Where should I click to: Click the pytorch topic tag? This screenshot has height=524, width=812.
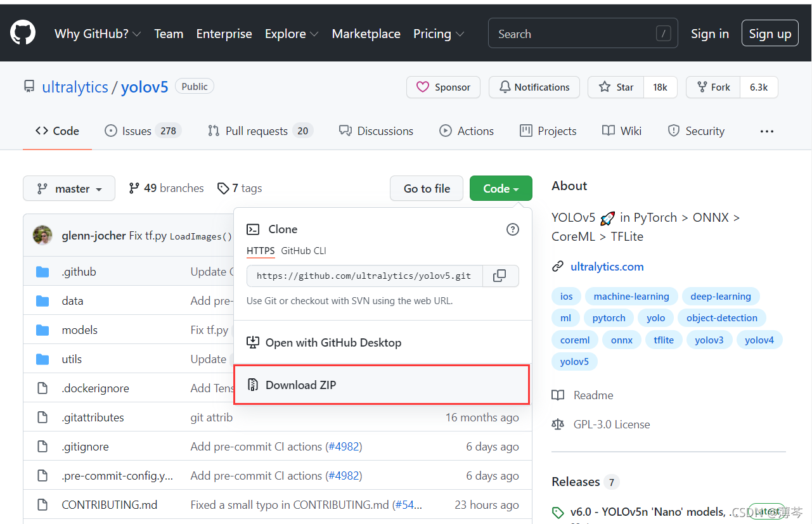click(609, 318)
